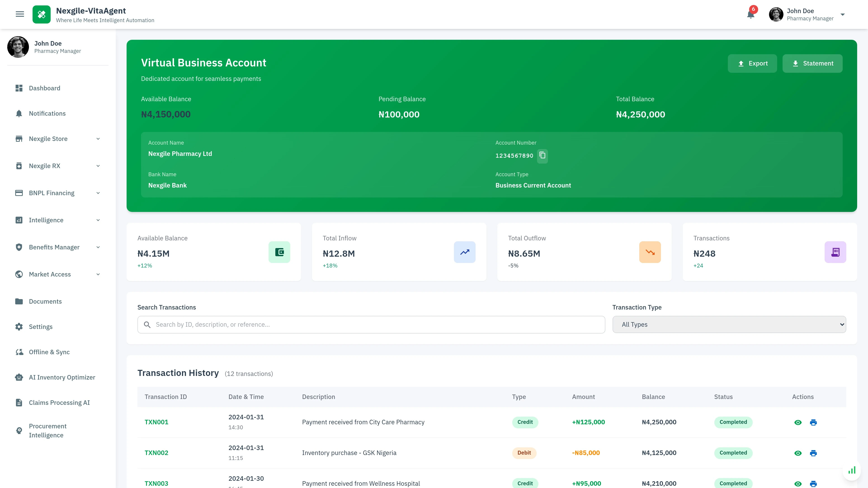868x488 pixels.
Task: Download the account Statement
Action: (x=812, y=63)
